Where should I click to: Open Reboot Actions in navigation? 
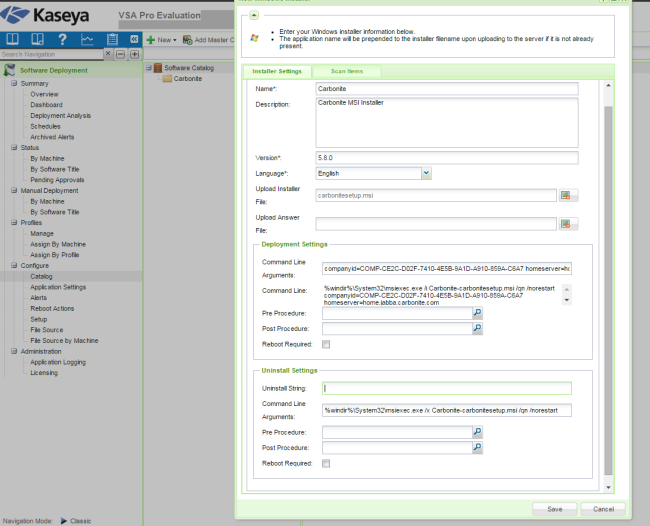click(x=52, y=308)
